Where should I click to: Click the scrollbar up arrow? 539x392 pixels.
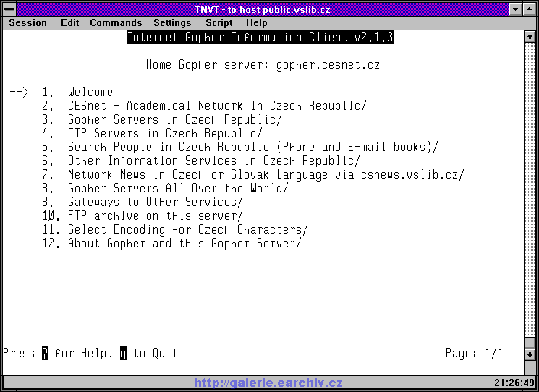click(x=530, y=36)
